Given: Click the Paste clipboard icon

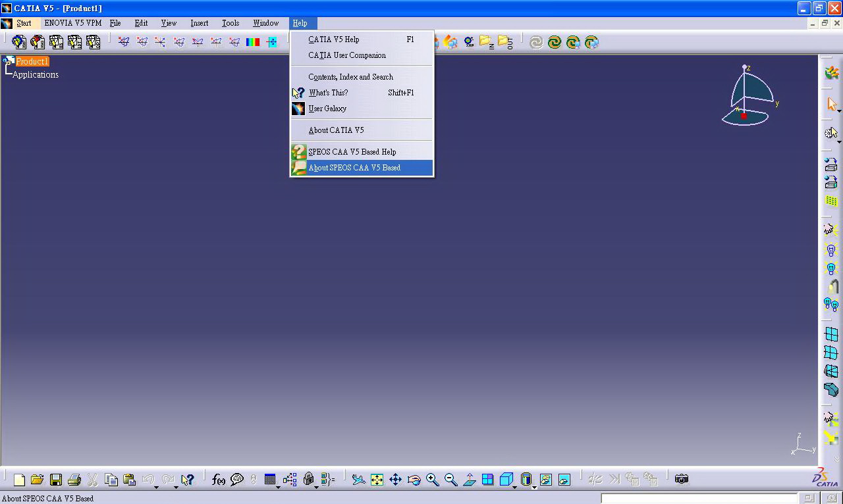Looking at the screenshot, I should pyautogui.click(x=129, y=480).
